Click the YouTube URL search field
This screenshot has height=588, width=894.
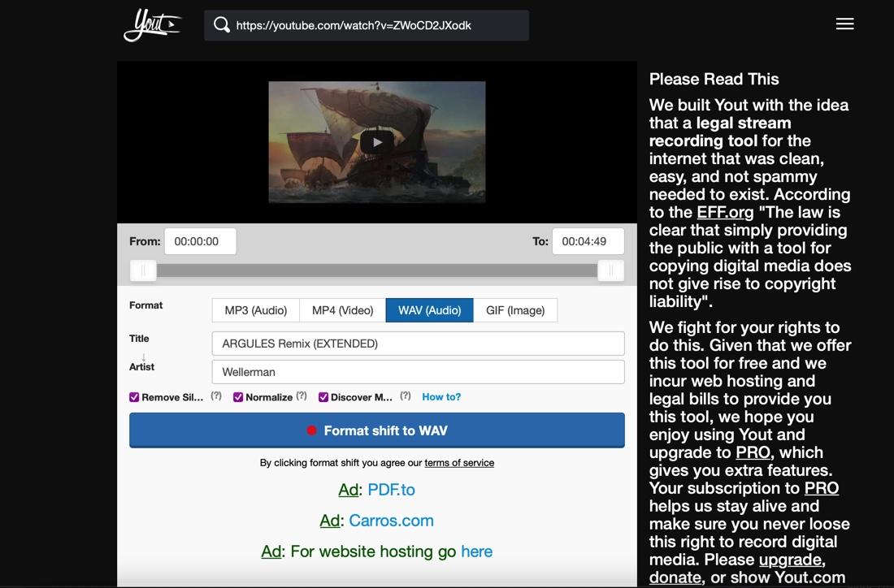[367, 25]
